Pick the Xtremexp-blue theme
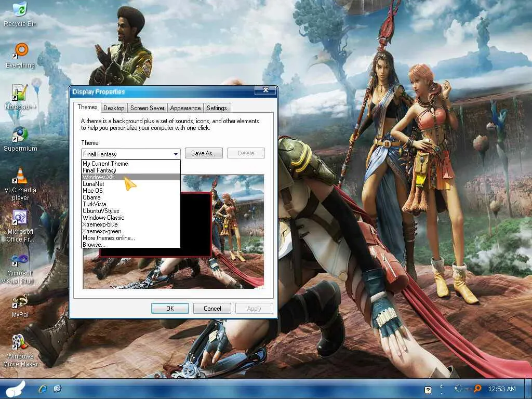Image resolution: width=532 pixels, height=399 pixels. (x=130, y=224)
